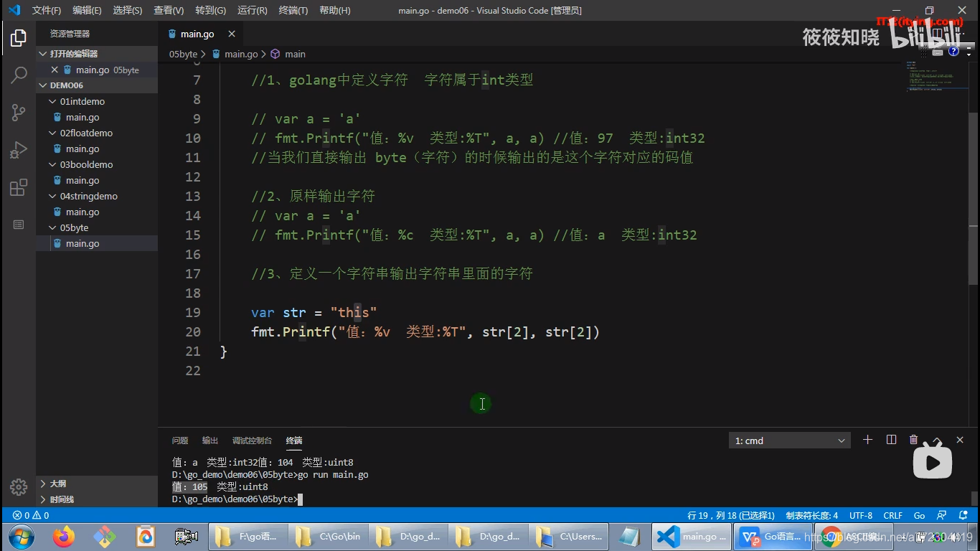
Task: Change language mode via Go in status bar
Action: point(919,515)
